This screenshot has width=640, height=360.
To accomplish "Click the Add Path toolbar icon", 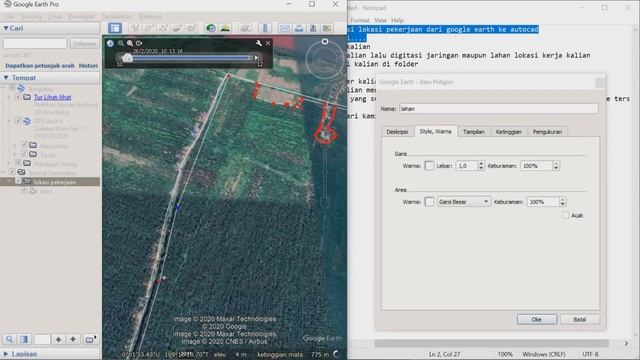I will 163,28.
